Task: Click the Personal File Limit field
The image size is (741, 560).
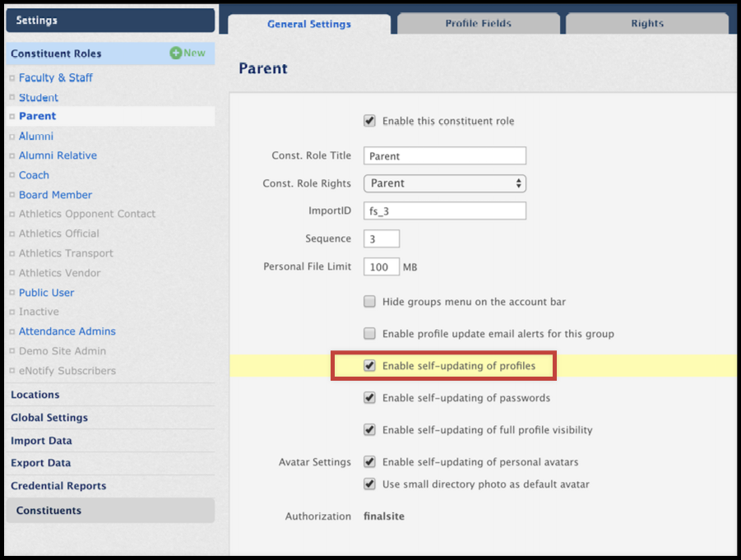Action: tap(382, 267)
